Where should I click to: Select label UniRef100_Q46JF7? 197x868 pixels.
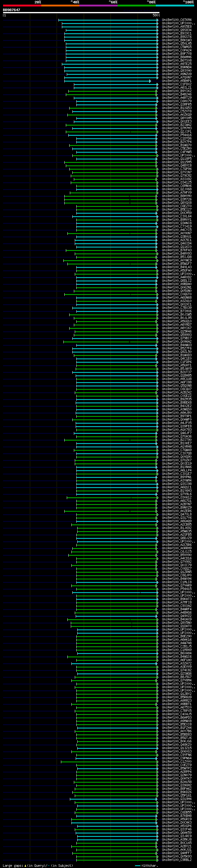(176, 433)
